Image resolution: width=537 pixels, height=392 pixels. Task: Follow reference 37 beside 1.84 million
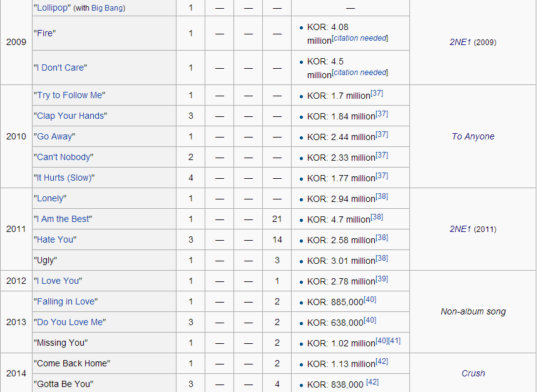point(382,114)
